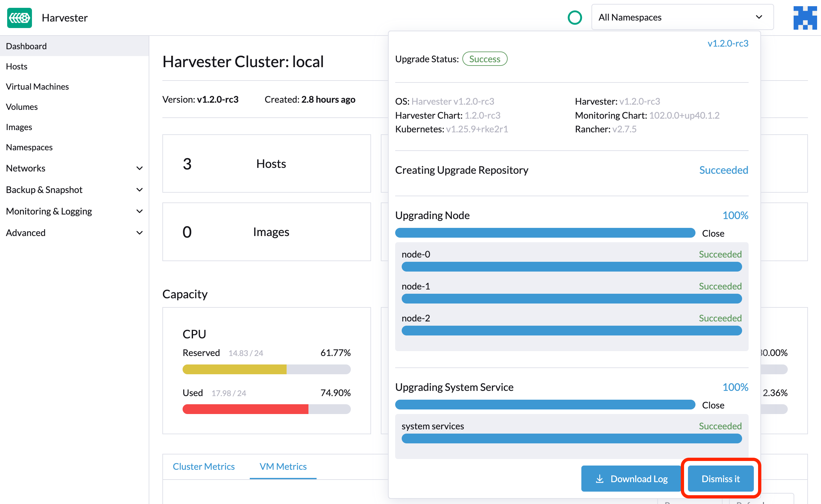Expand the Monitoring & Logging section

point(140,211)
